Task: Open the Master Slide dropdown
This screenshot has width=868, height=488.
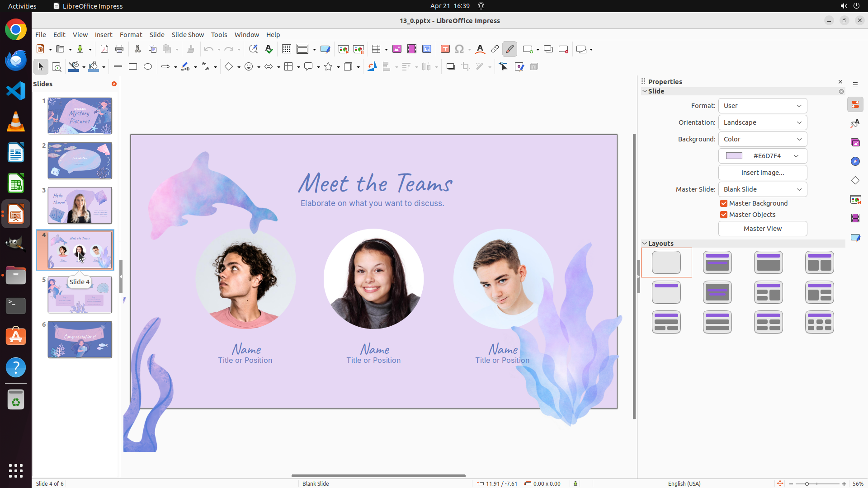Action: coord(762,189)
